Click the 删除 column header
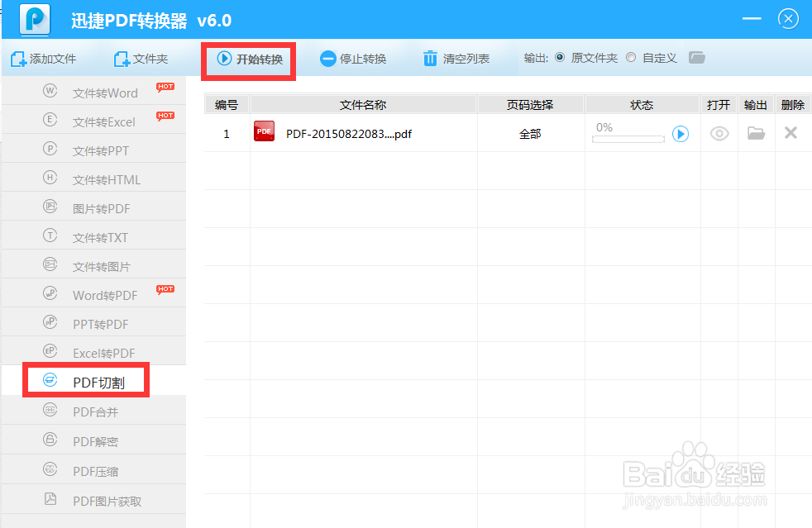 [793, 105]
